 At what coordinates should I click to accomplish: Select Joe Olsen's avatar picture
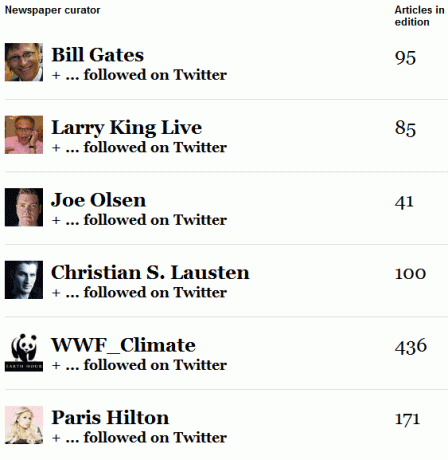pos(24,207)
